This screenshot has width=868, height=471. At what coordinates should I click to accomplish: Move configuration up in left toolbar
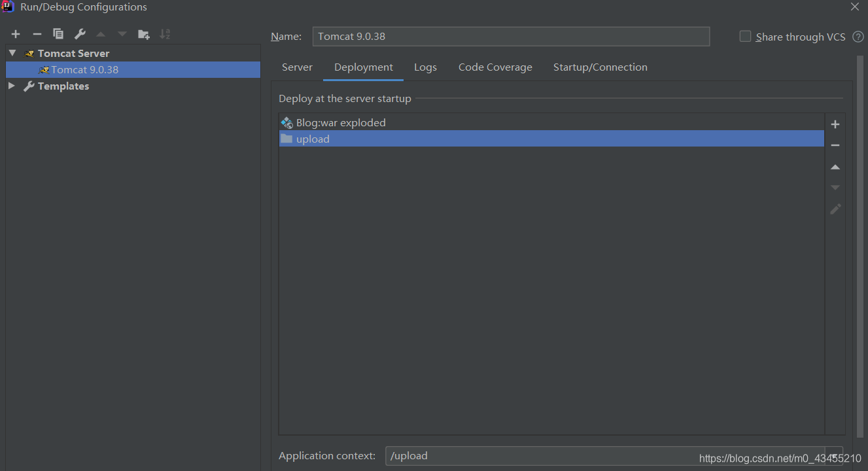pos(101,34)
